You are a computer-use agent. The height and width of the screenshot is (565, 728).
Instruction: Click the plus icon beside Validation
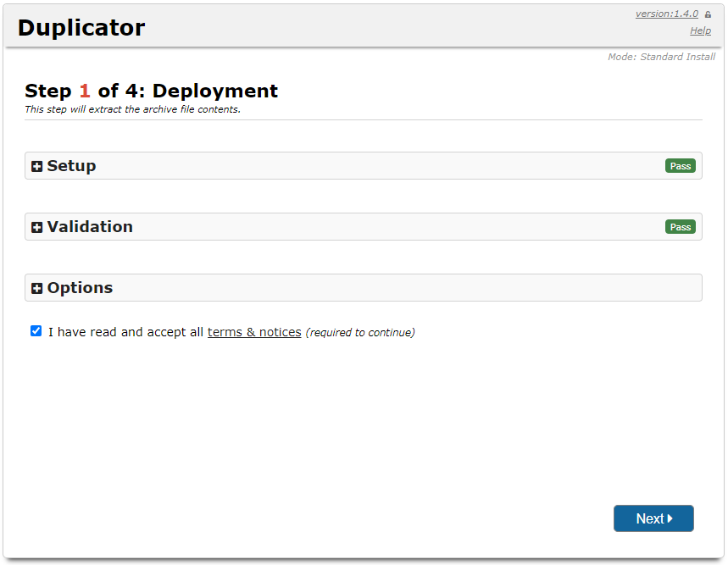coord(36,228)
